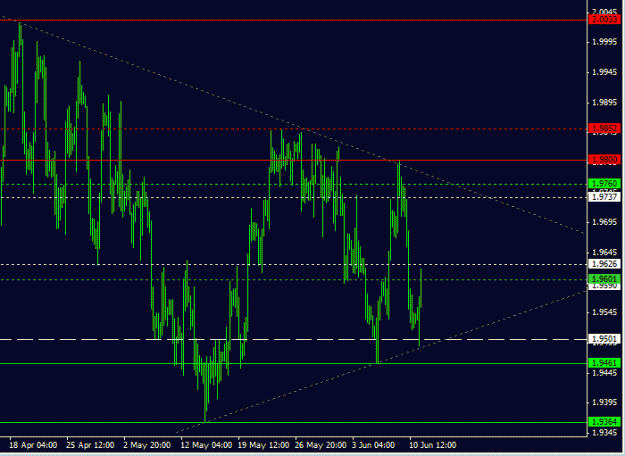This screenshot has width=625, height=456.
Task: Click the 3 Jun 04:00 date label
Action: 373,445
